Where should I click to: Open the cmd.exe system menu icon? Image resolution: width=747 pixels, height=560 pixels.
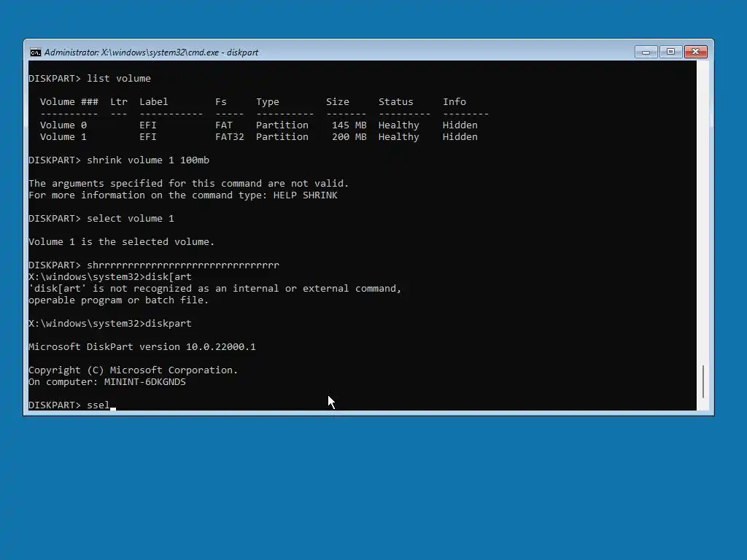point(35,52)
